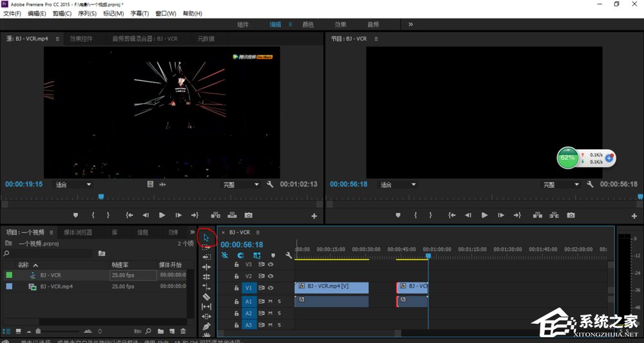This screenshot has height=343, width=644.
Task: Open source monitor settings wrench
Action: coord(270,184)
